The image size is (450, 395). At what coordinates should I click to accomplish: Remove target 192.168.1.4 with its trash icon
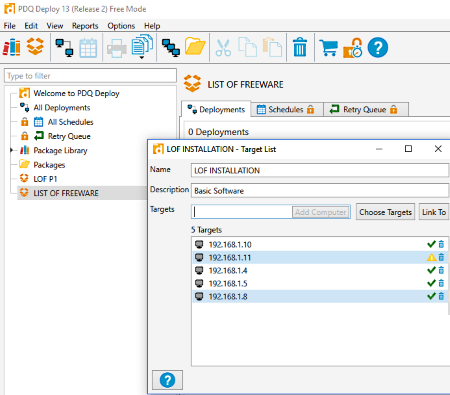tap(441, 270)
